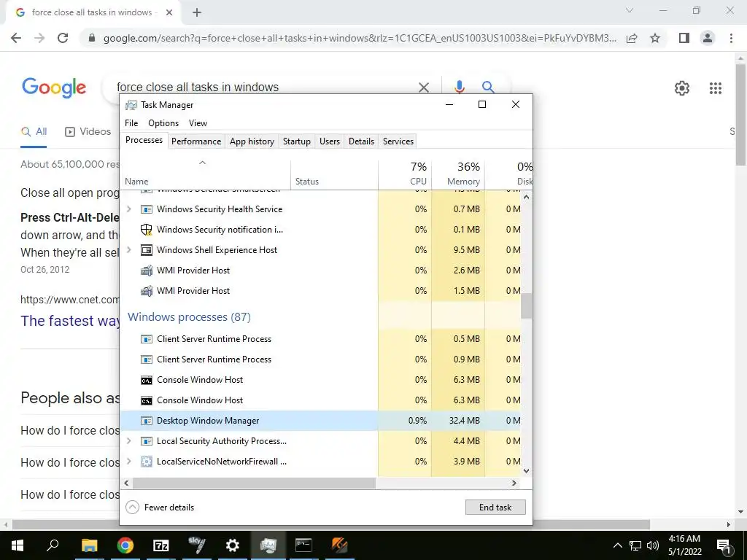
Task: Reload the Chrome page
Action: [x=63, y=38]
